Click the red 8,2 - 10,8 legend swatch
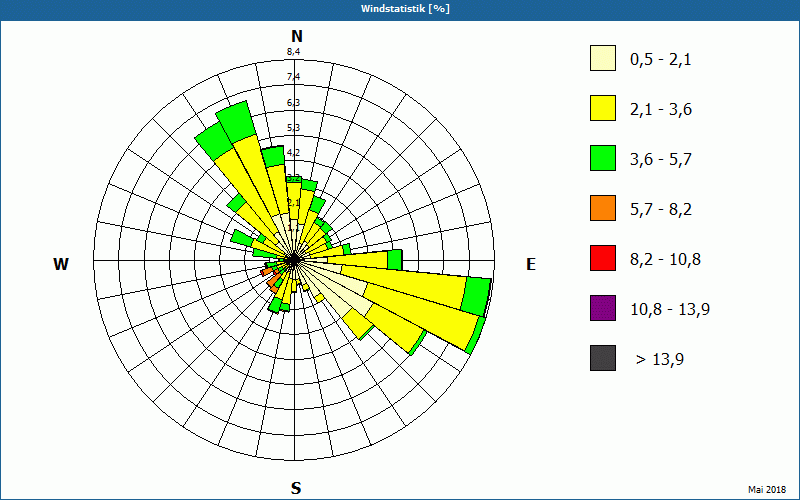800x500 pixels. (603, 258)
